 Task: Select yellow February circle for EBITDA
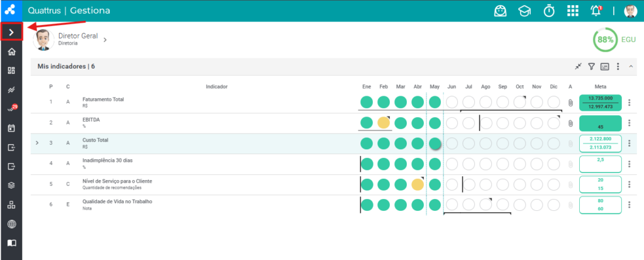pyautogui.click(x=384, y=123)
